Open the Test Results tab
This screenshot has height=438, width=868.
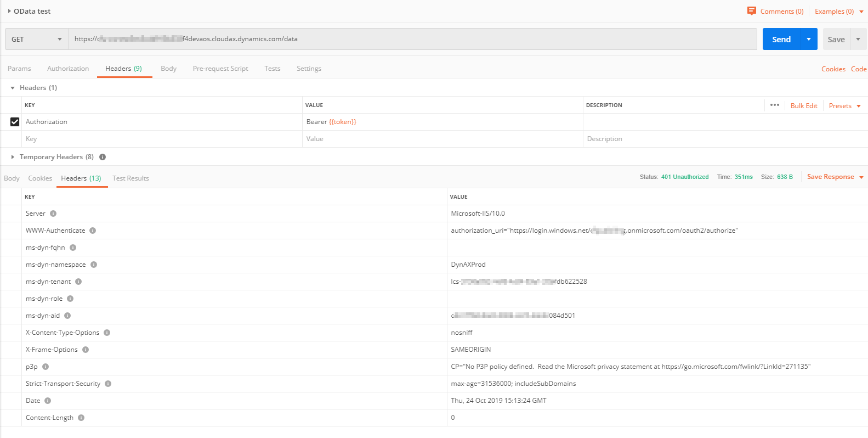pos(131,178)
